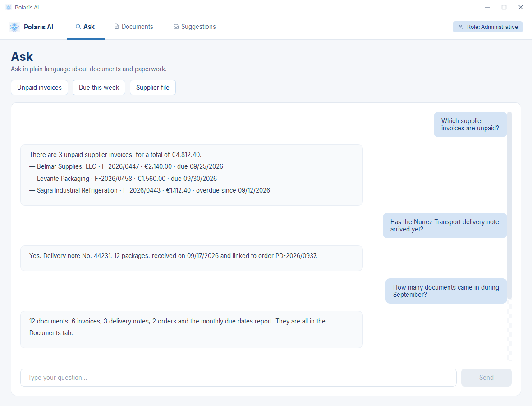Click the document icon beside Documents
The width and height of the screenshot is (532, 406).
[116, 27]
